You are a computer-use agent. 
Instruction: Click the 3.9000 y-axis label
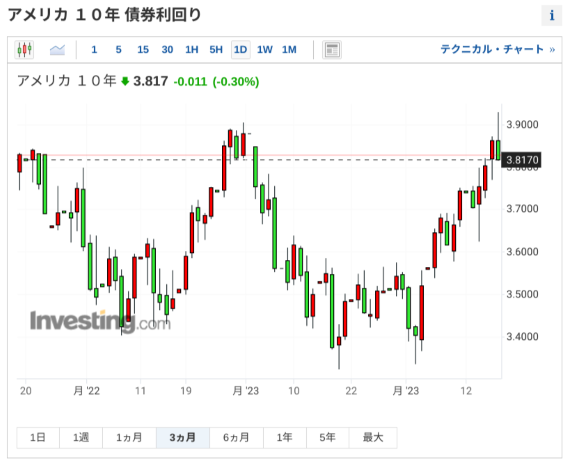pos(522,125)
